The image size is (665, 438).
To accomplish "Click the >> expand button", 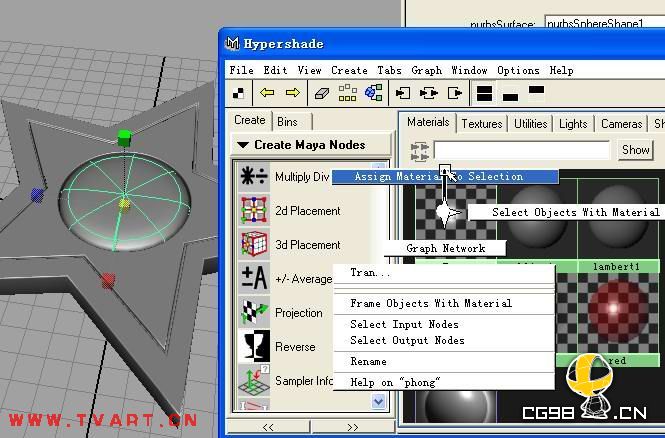I will 353,427.
